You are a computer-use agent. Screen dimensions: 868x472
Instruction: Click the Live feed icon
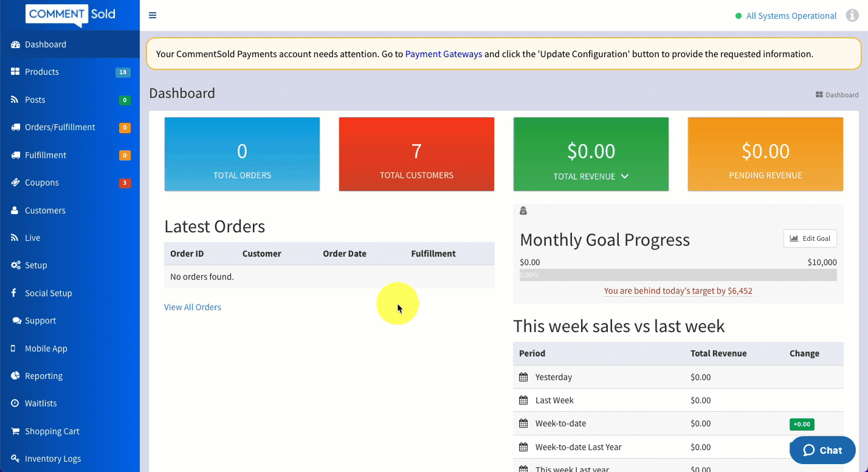15,238
